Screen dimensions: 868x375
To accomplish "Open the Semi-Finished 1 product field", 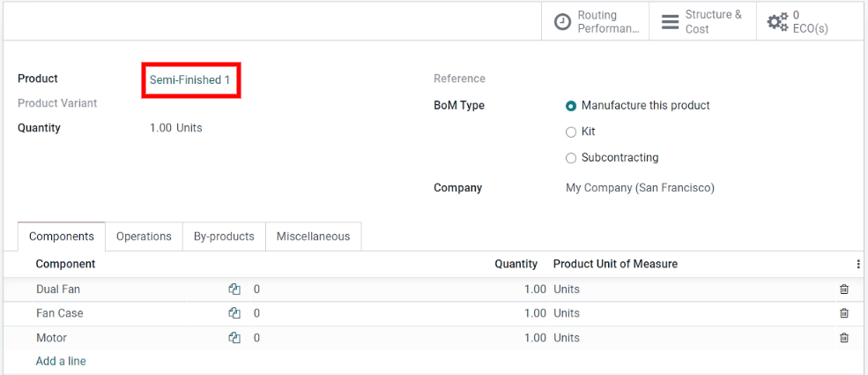I will [x=190, y=80].
